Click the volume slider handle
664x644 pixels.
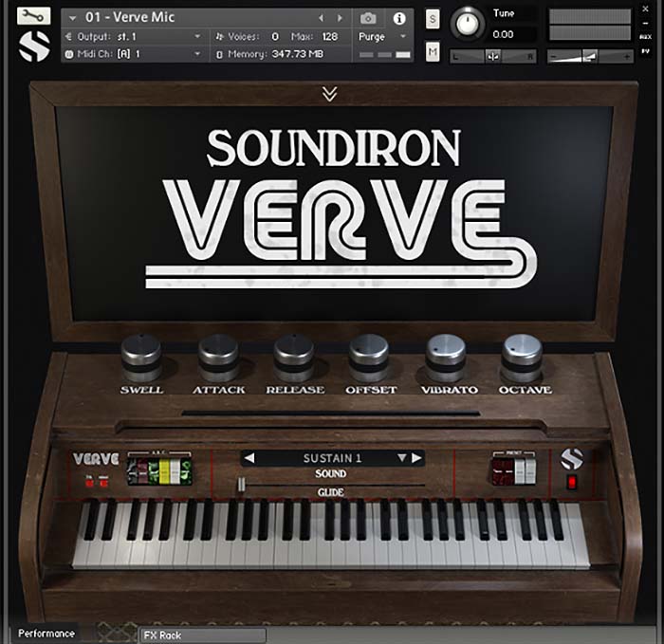(x=590, y=56)
